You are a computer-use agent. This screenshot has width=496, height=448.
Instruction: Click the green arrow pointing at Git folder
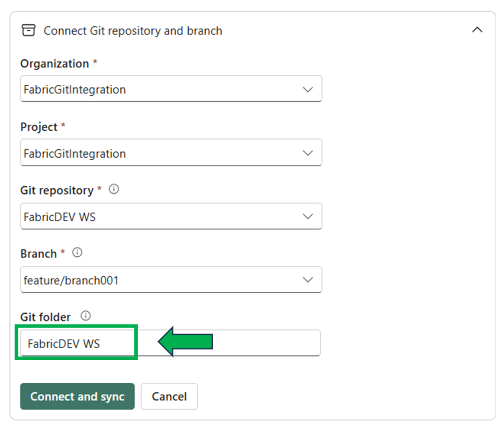click(x=185, y=341)
